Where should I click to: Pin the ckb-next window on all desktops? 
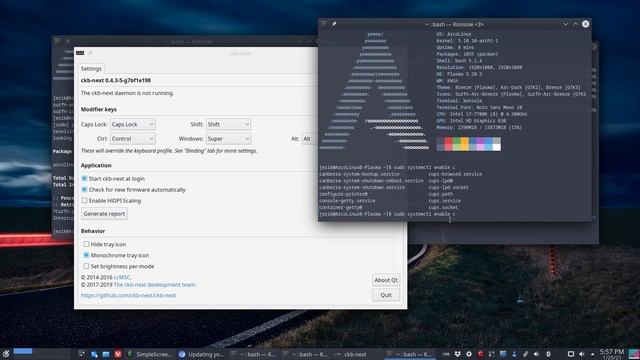pyautogui.click(x=91, y=53)
